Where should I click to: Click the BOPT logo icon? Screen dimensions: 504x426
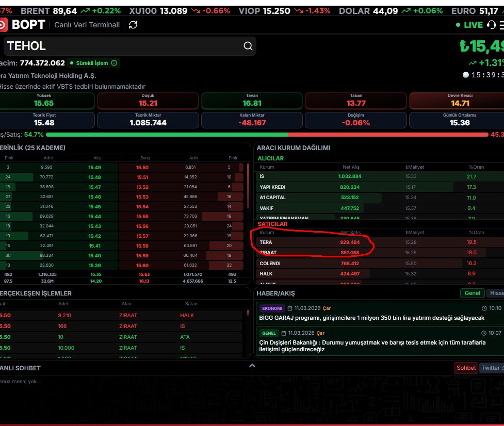coord(3,25)
